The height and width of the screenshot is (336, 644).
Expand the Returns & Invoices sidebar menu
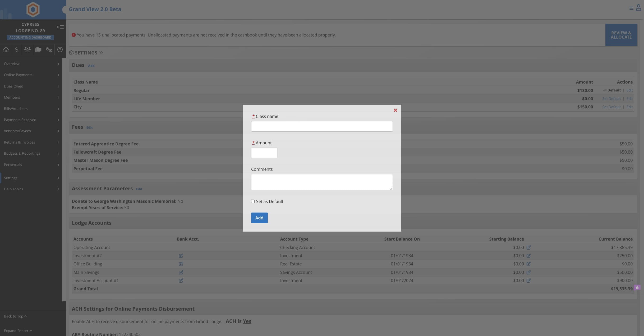[x=31, y=142]
